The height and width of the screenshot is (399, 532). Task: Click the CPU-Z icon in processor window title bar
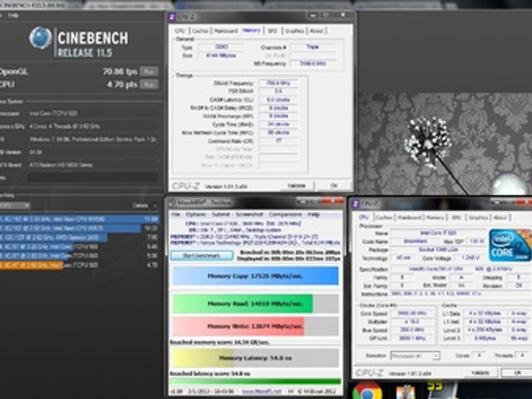pos(355,203)
